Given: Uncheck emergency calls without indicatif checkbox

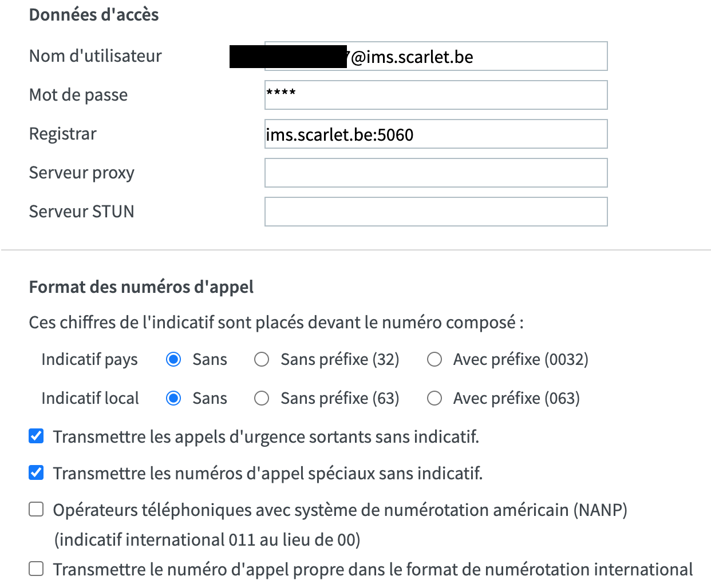Looking at the screenshot, I should pyautogui.click(x=36, y=436).
